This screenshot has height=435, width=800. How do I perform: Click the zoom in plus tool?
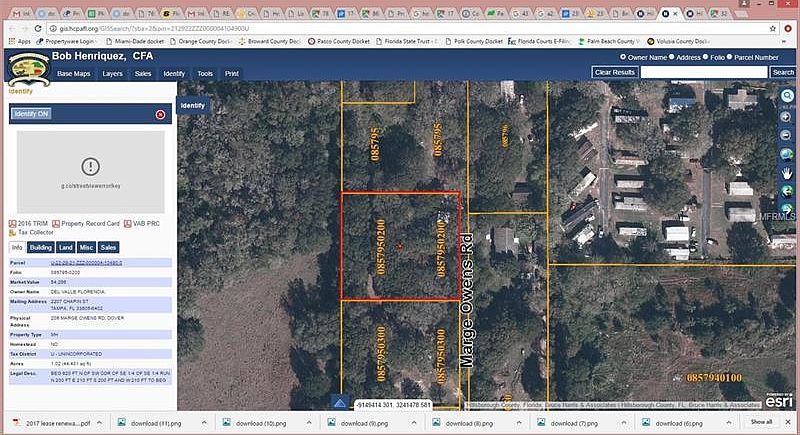pos(787,115)
